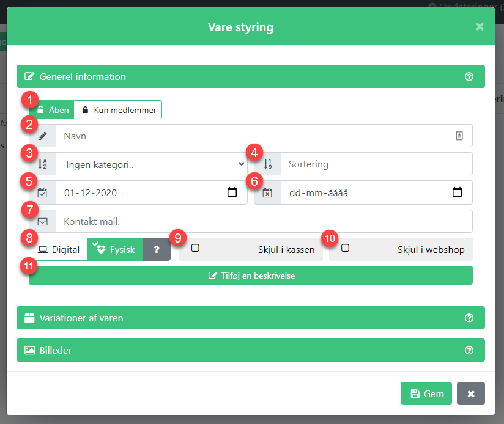This screenshot has height=424, width=504.
Task: Enable Skjul i kassen checkbox
Action: (x=195, y=248)
